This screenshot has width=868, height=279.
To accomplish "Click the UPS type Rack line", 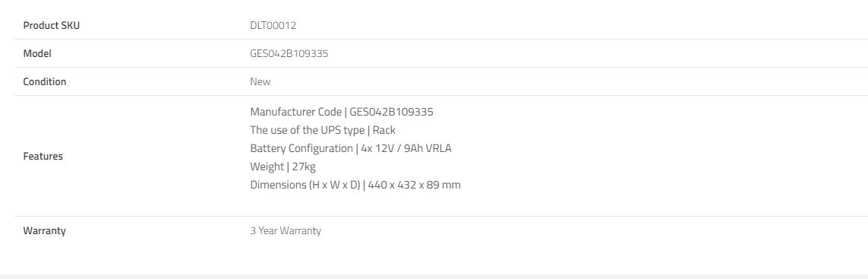I will coord(323,130).
